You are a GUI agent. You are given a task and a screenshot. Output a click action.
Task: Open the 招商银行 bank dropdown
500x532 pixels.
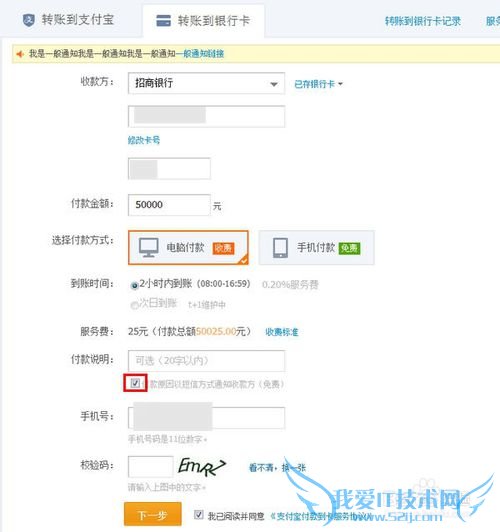pos(206,83)
